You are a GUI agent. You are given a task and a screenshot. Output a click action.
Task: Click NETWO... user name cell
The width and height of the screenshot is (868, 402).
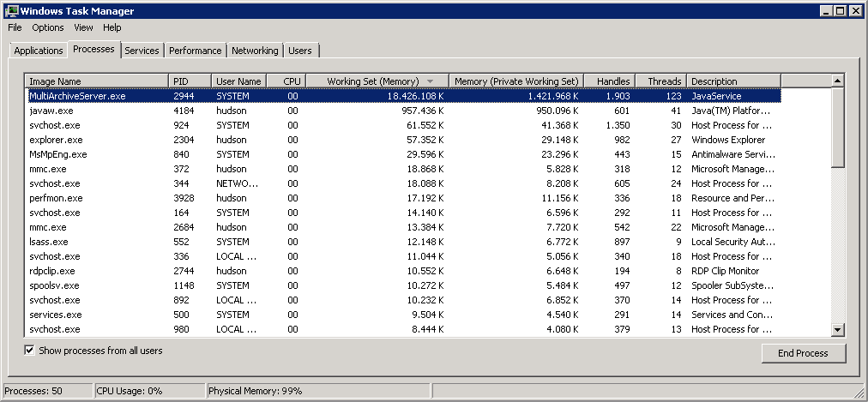point(237,183)
